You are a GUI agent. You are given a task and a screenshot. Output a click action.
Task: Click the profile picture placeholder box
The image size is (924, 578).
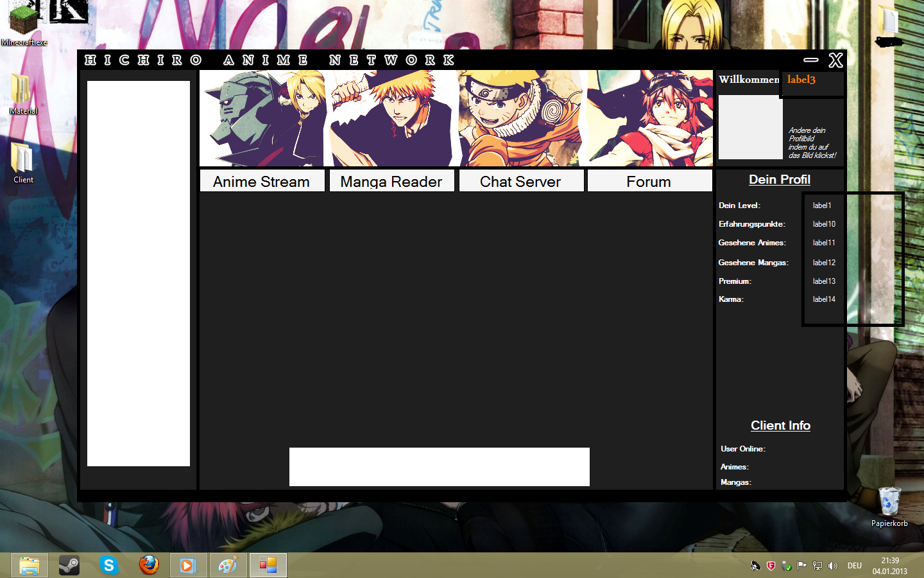[x=750, y=127]
